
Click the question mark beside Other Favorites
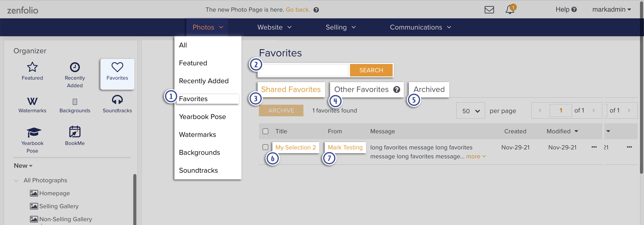(x=396, y=89)
